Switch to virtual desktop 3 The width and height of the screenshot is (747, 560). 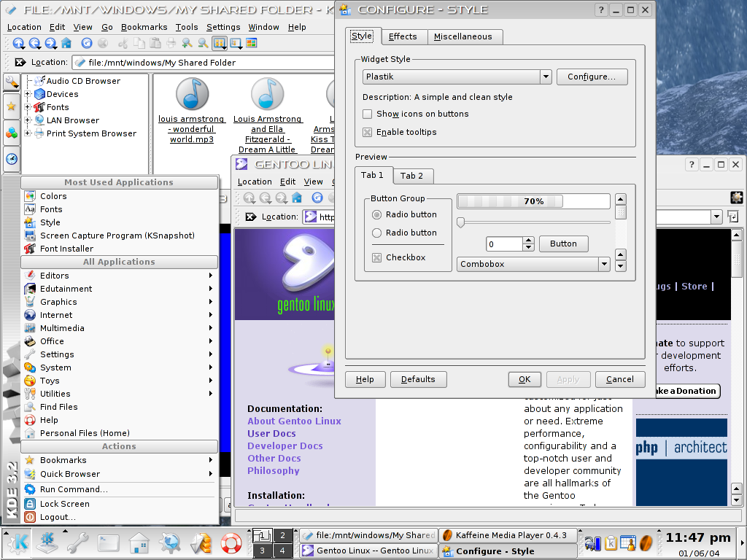[262, 551]
